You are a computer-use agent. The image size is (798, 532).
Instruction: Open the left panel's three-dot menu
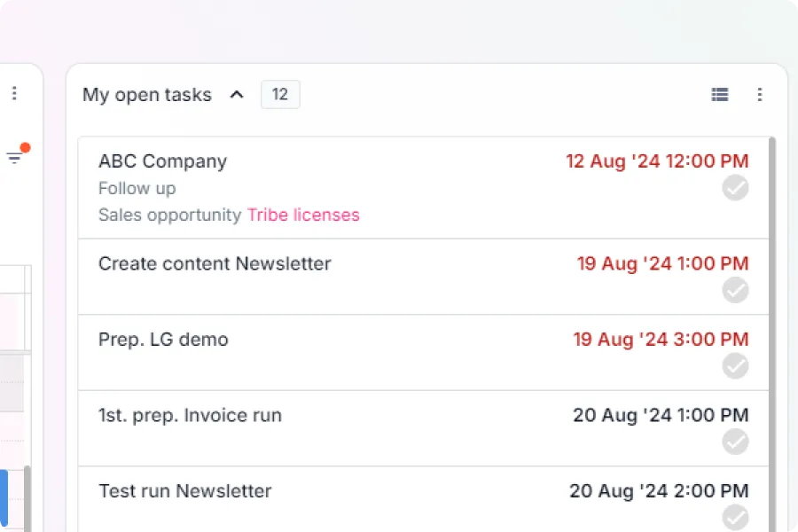(14, 93)
